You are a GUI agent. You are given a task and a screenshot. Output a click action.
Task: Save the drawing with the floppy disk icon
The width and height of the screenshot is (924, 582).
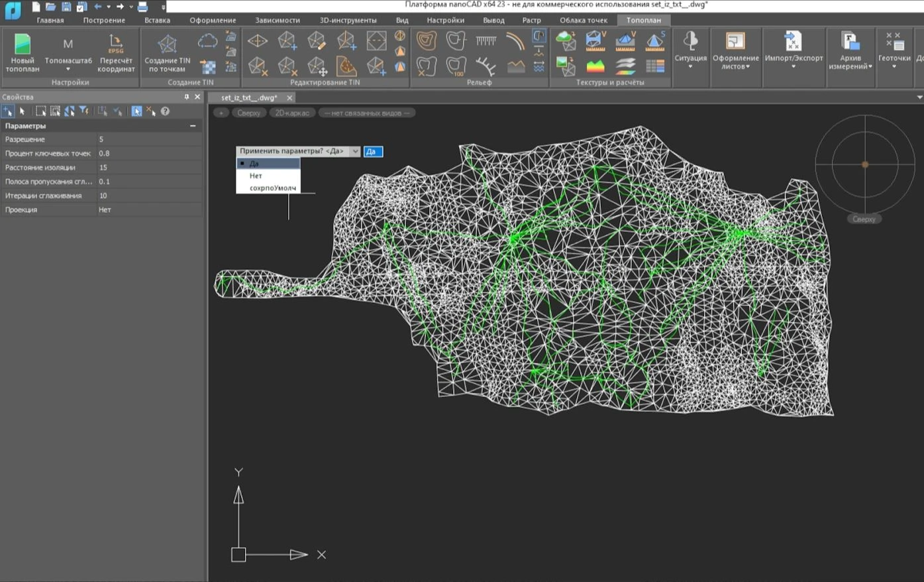(x=66, y=7)
